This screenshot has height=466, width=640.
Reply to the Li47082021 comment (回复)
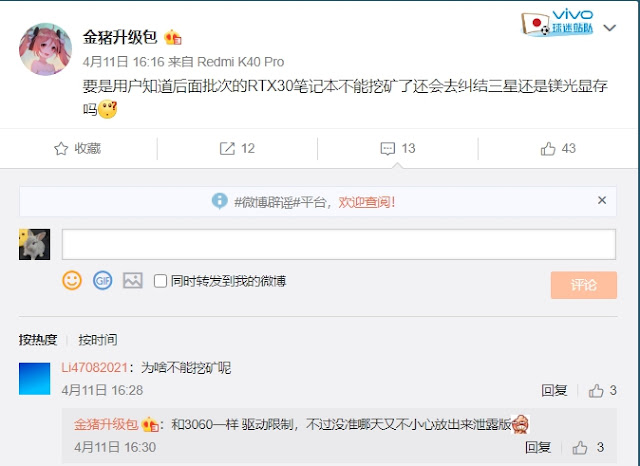click(554, 391)
